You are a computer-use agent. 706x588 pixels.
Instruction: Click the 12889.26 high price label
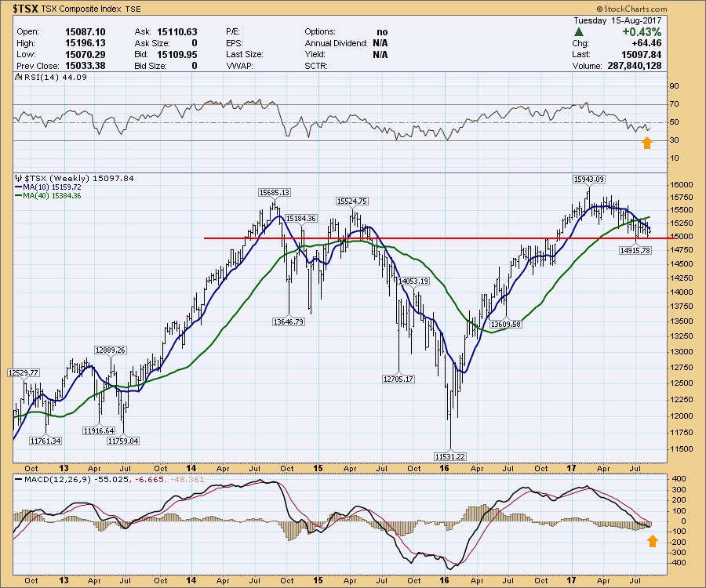[x=111, y=350]
